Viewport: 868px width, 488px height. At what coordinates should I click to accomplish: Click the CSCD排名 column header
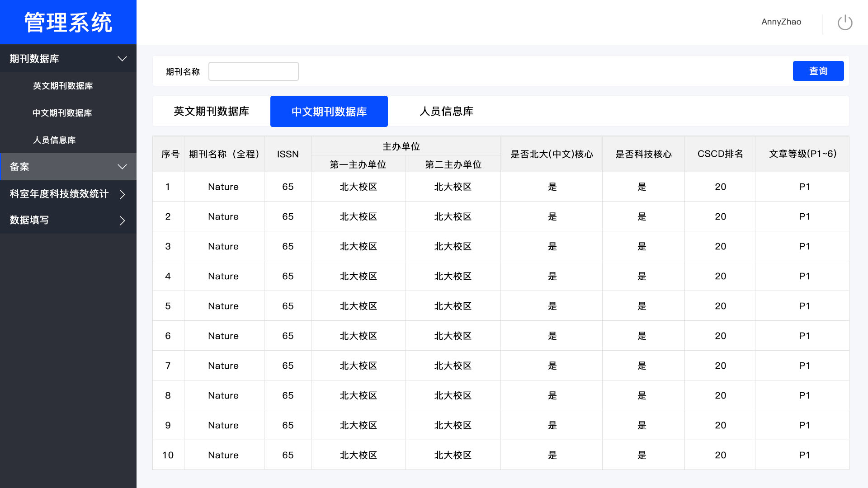coord(720,154)
